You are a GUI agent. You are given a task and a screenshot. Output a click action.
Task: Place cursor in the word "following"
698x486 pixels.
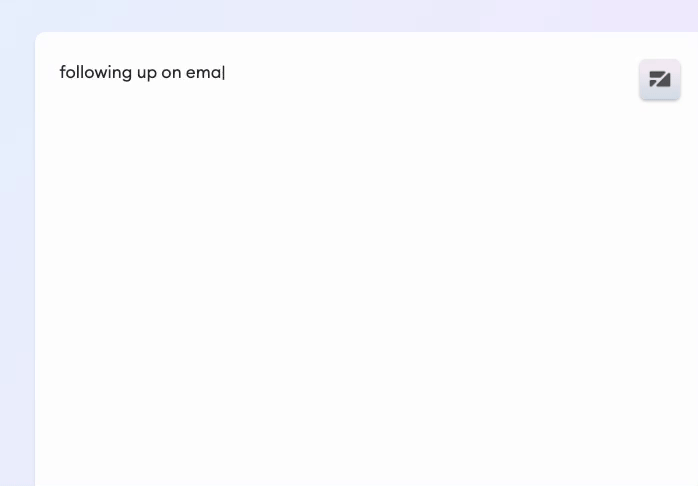(x=96, y=73)
